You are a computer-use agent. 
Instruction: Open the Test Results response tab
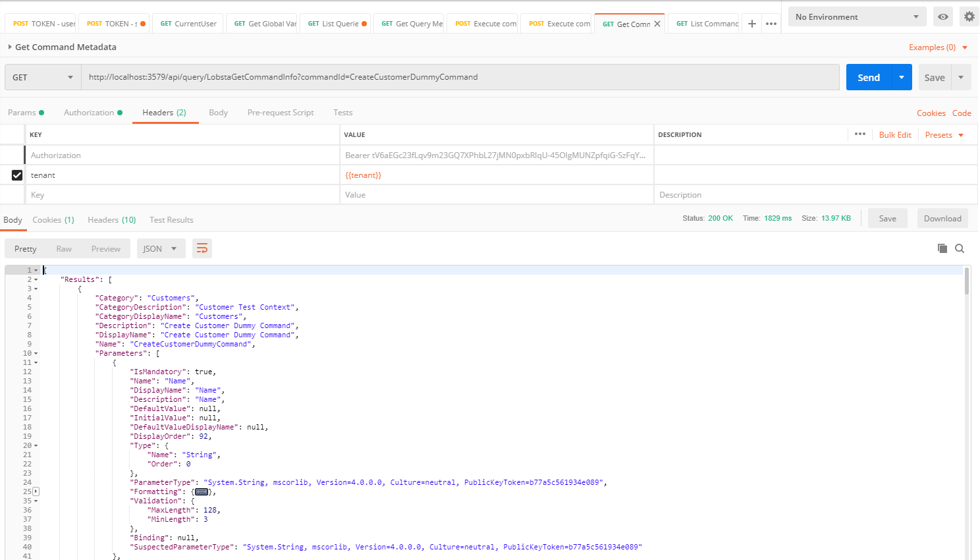point(171,220)
